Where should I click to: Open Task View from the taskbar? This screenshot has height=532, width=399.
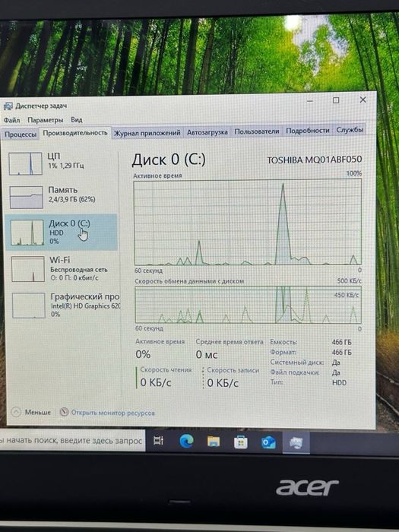click(158, 441)
